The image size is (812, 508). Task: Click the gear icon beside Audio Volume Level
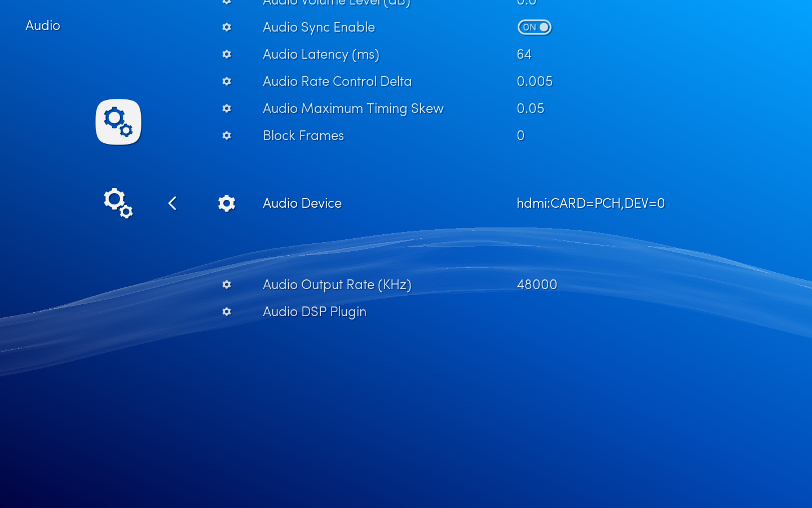227,3
